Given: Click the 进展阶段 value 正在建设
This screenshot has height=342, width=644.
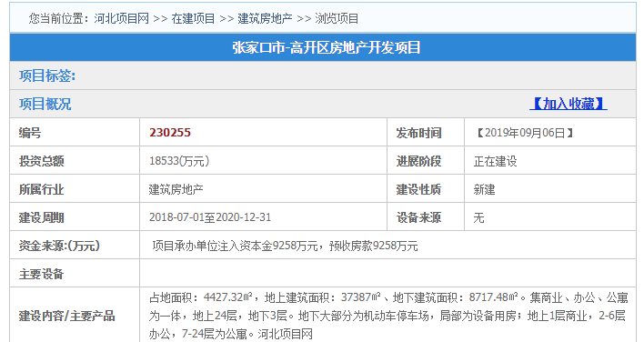Looking at the screenshot, I should pyautogui.click(x=496, y=161).
